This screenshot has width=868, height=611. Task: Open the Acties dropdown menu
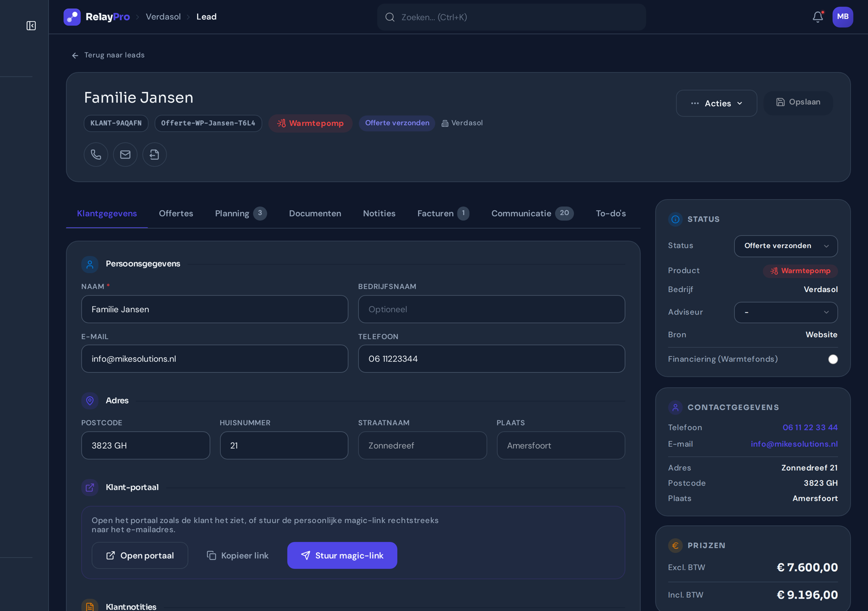[x=716, y=103]
